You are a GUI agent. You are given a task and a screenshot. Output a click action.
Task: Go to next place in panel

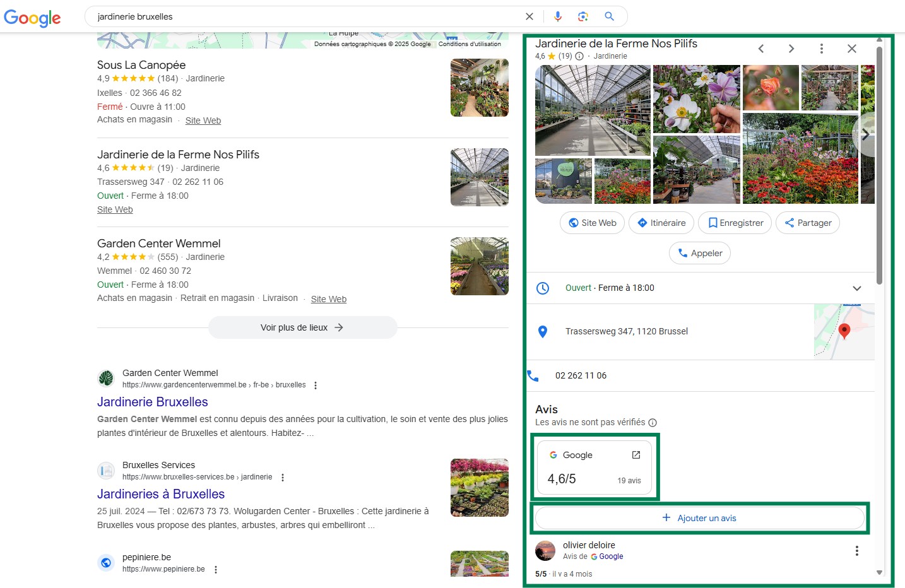(x=791, y=49)
